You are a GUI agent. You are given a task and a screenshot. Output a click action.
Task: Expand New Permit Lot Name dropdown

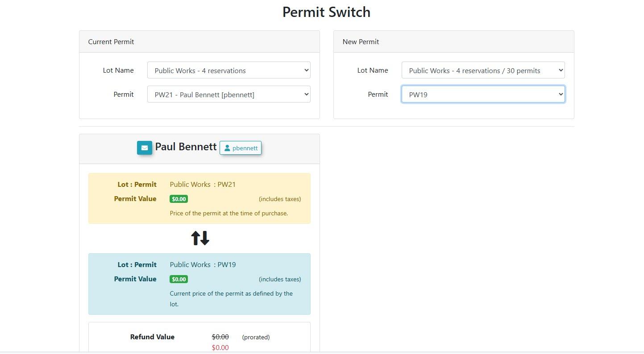pos(483,70)
